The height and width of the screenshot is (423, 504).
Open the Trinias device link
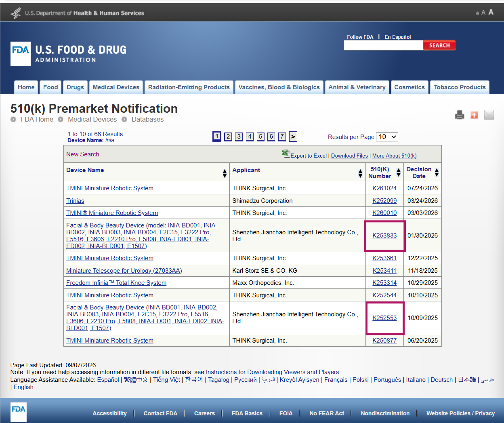point(75,201)
